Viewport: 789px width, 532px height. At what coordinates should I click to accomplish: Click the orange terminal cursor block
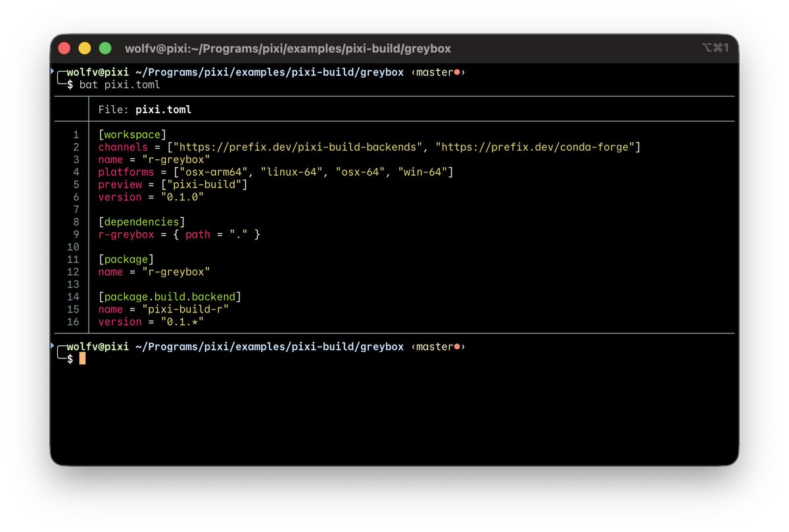[82, 359]
